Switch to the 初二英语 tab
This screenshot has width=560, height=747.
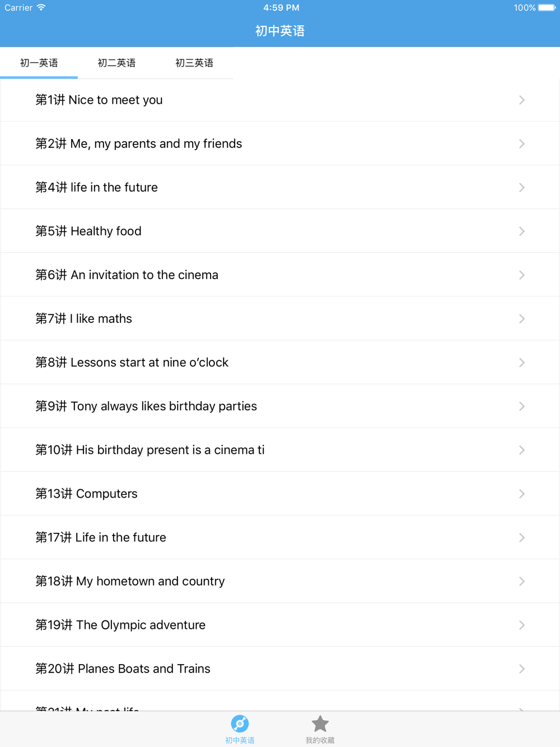click(116, 63)
